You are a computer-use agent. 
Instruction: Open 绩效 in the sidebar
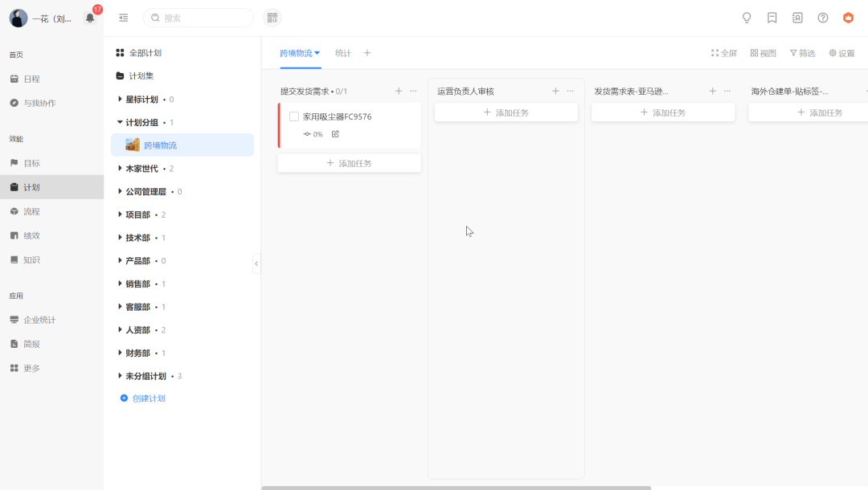tap(52, 235)
